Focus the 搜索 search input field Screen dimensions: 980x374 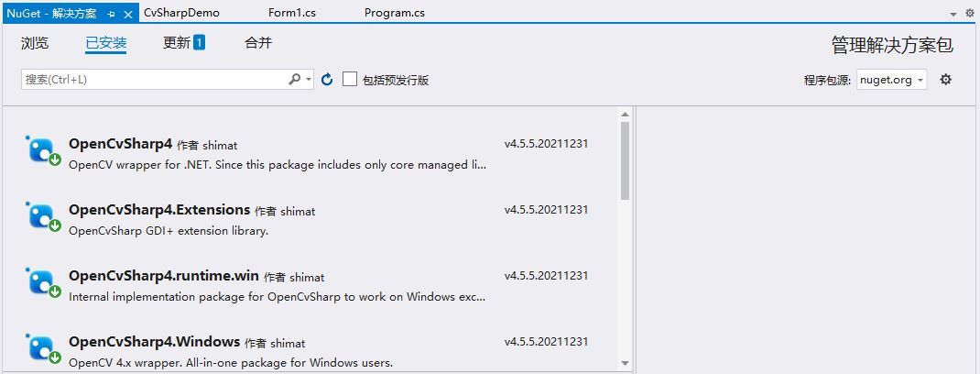point(155,80)
